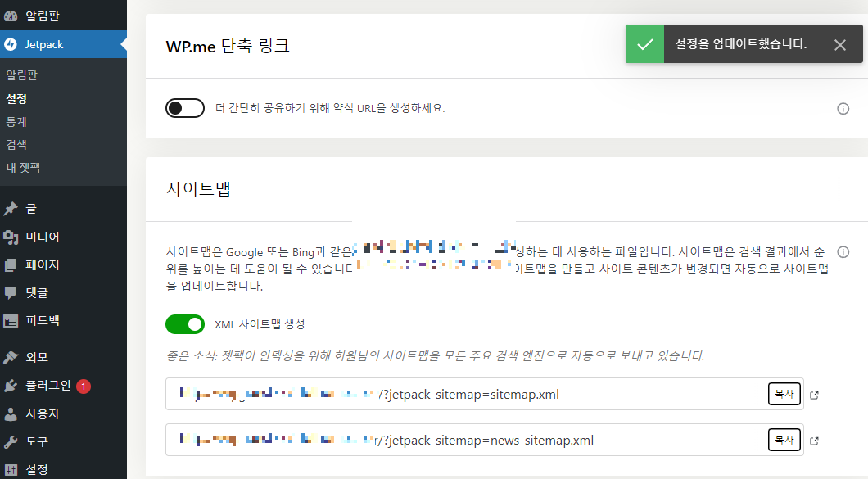Viewport: 868px width, 479px height.
Task: Disable the XML 사이트맵 생성 toggle
Action: (x=185, y=324)
